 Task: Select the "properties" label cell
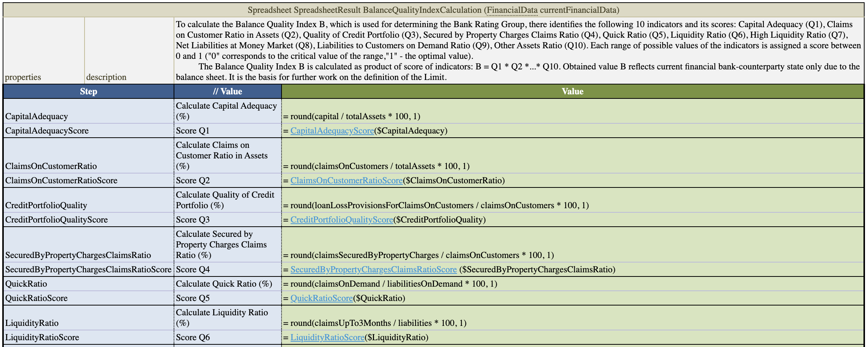pos(44,51)
